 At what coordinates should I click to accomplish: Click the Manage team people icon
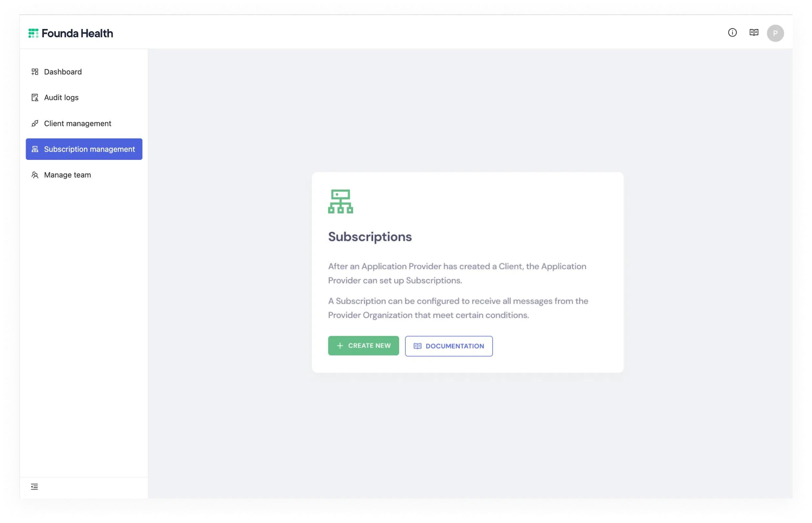pyautogui.click(x=35, y=175)
